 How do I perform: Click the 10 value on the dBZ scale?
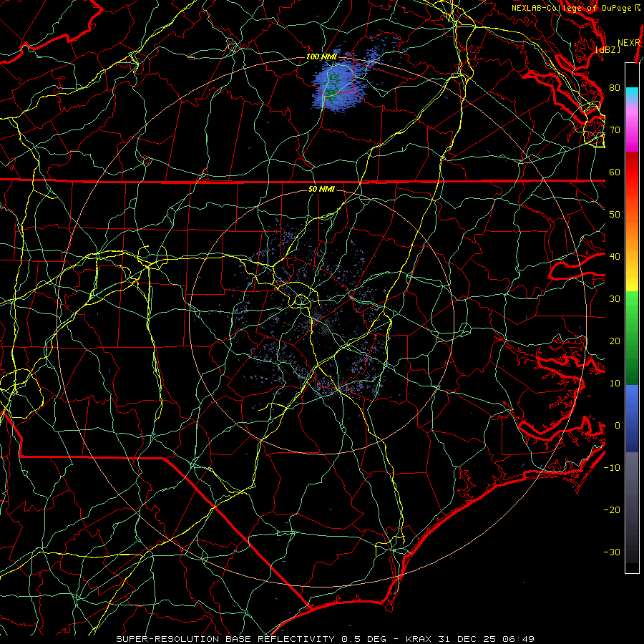click(615, 384)
